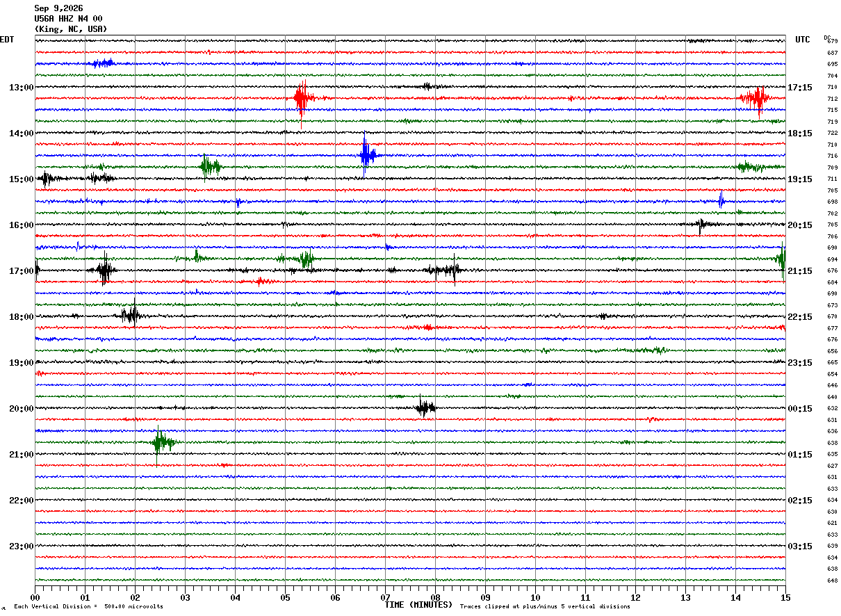Click the 13:00 EDT time label
The height and width of the screenshot is (616, 841).
(21, 87)
